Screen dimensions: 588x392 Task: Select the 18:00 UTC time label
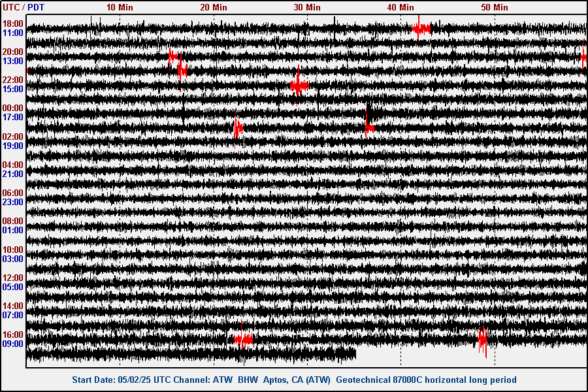(x=13, y=24)
